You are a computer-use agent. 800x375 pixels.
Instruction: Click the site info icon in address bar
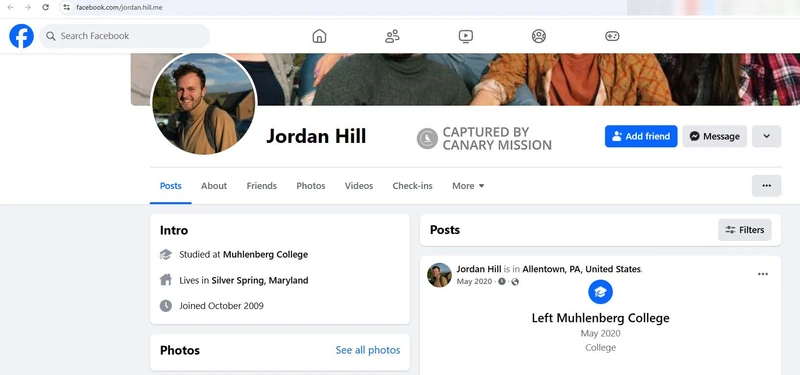[x=66, y=7]
